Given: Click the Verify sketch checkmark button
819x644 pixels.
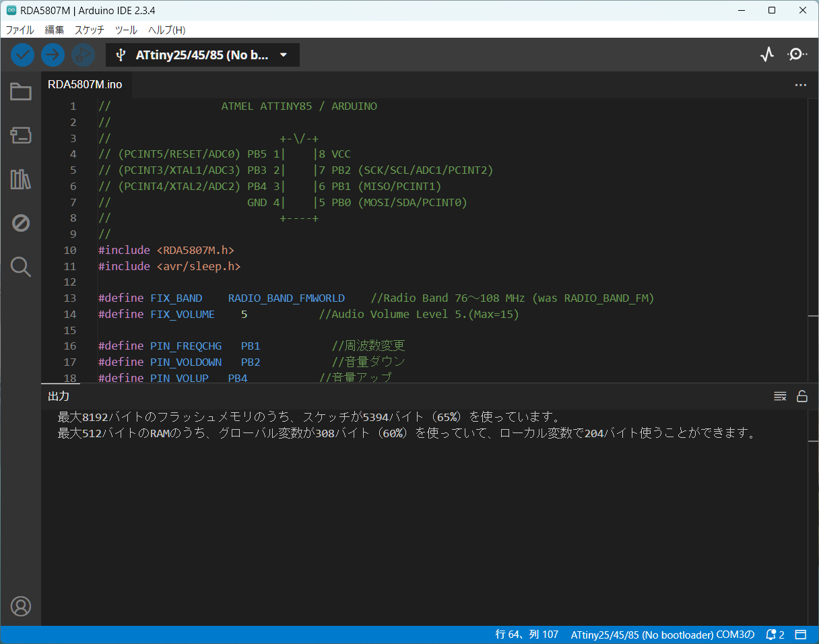Looking at the screenshot, I should [x=23, y=55].
